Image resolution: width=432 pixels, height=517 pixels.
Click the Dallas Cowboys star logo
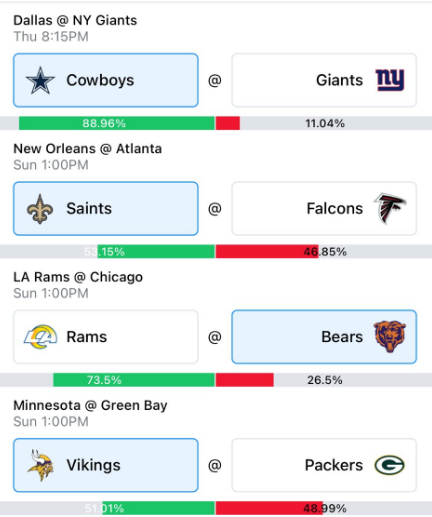point(40,80)
